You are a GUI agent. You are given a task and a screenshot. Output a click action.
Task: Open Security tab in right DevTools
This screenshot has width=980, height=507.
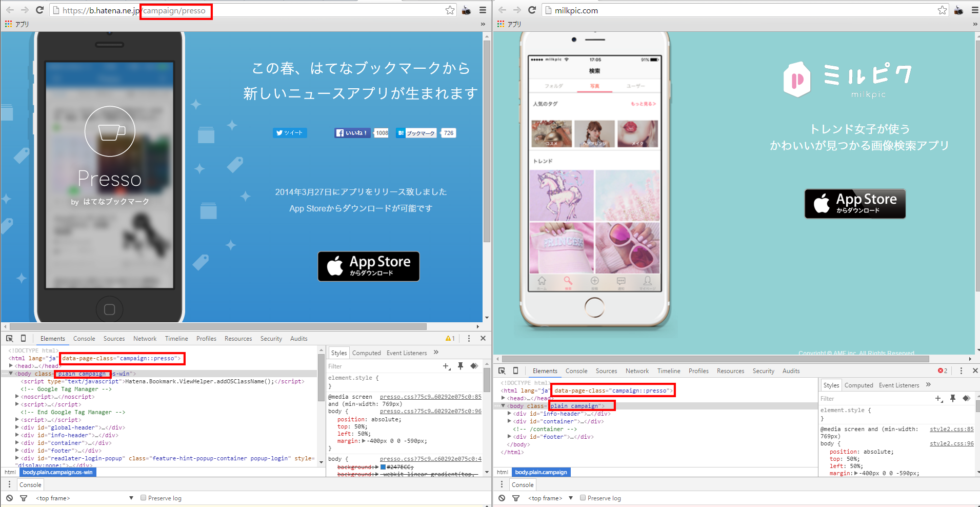pos(763,371)
